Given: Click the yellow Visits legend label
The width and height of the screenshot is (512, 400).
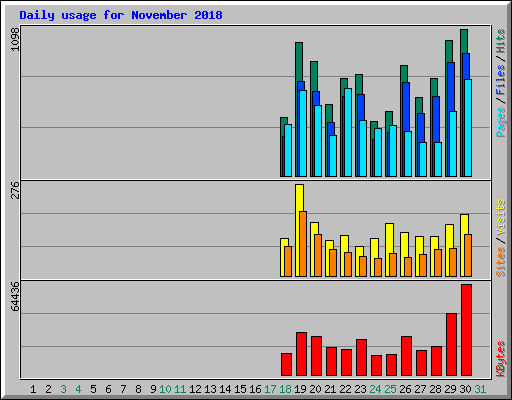Looking at the screenshot, I should coord(500,217).
